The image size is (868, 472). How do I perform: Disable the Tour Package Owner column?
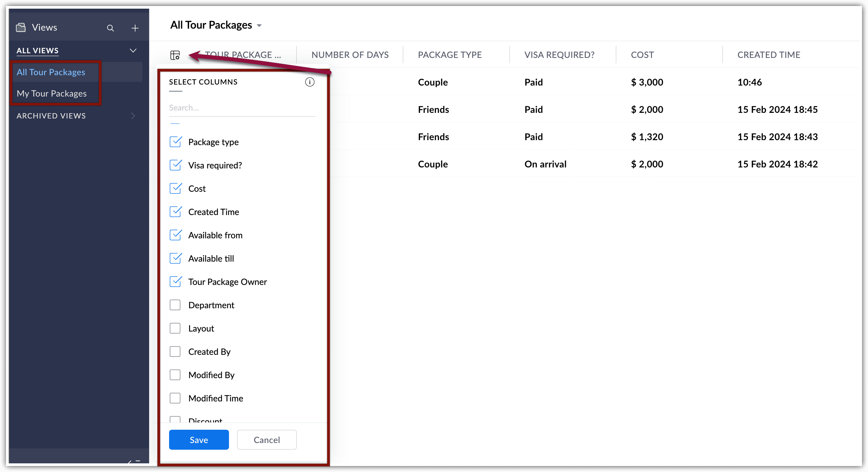[175, 282]
